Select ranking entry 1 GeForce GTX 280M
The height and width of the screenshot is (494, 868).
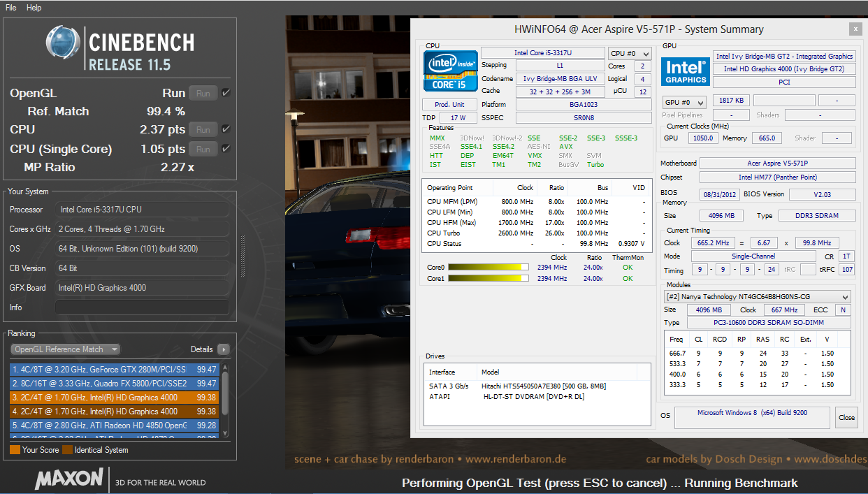(115, 370)
